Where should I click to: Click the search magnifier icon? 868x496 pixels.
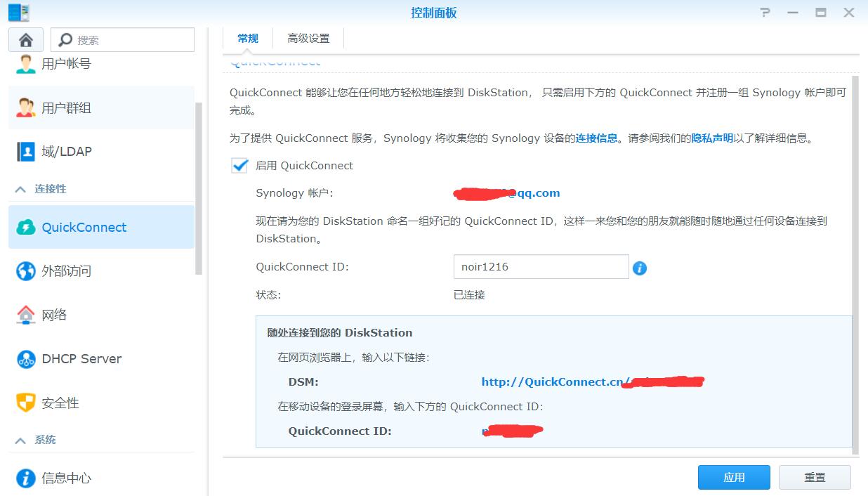pyautogui.click(x=66, y=40)
